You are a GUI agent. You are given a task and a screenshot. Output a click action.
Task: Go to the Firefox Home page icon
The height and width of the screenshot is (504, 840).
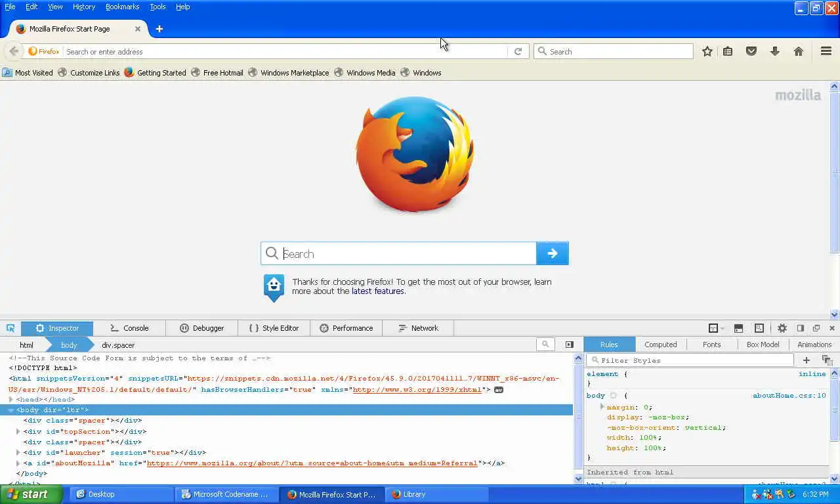point(799,51)
